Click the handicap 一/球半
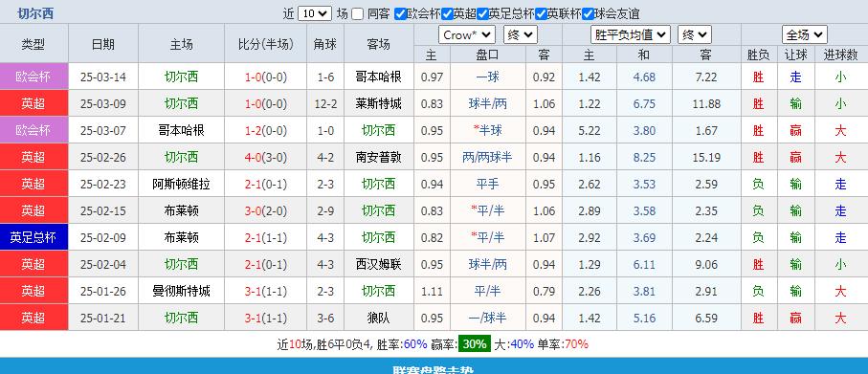 coord(488,318)
